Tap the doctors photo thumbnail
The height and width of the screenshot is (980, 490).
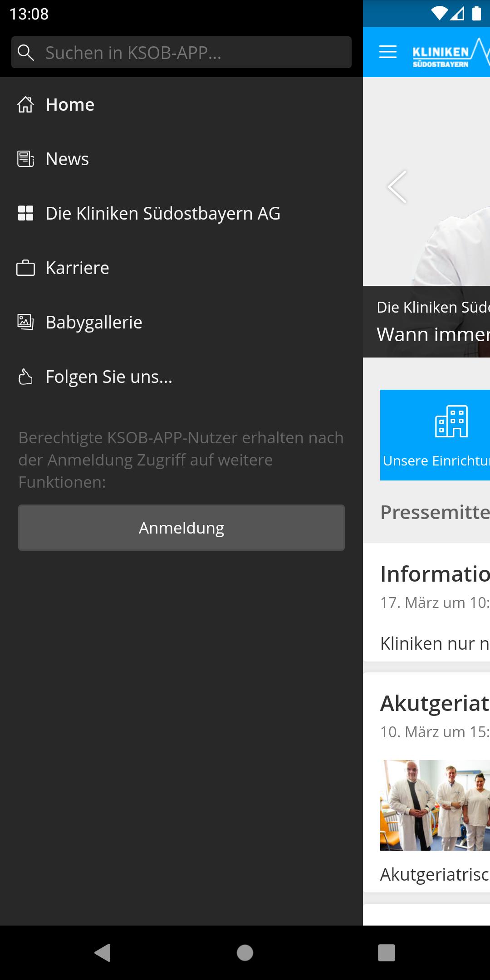click(435, 805)
